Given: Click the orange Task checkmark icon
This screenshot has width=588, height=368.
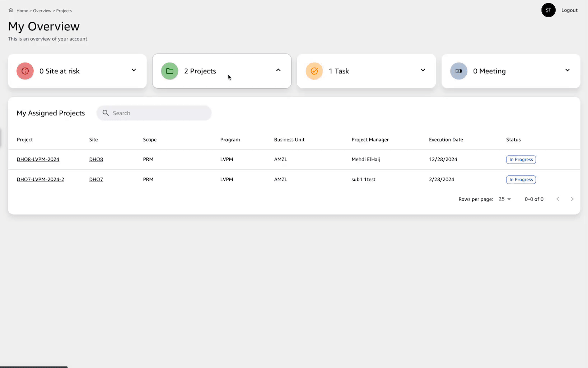Looking at the screenshot, I should pyautogui.click(x=314, y=71).
